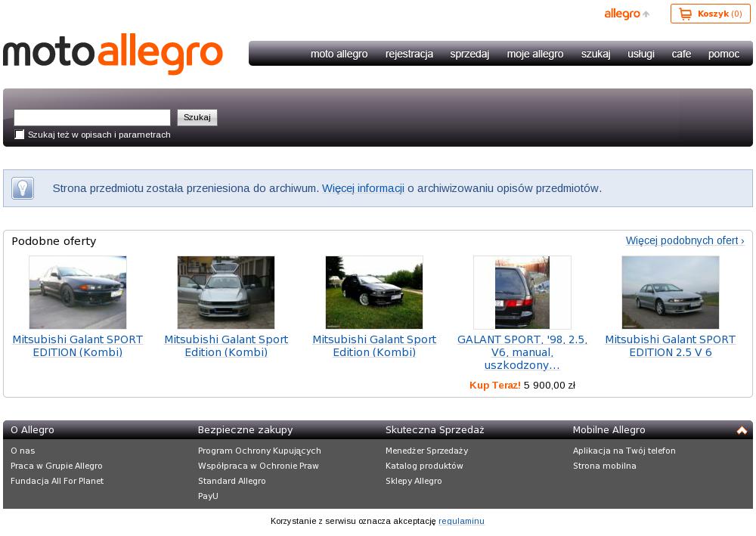Open the PayU footer link

(208, 495)
